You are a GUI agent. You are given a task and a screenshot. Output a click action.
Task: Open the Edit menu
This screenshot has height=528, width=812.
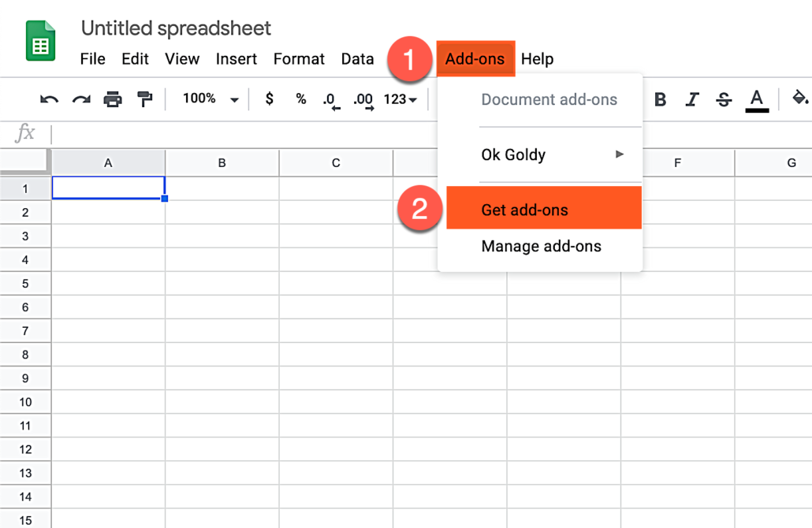pos(135,59)
